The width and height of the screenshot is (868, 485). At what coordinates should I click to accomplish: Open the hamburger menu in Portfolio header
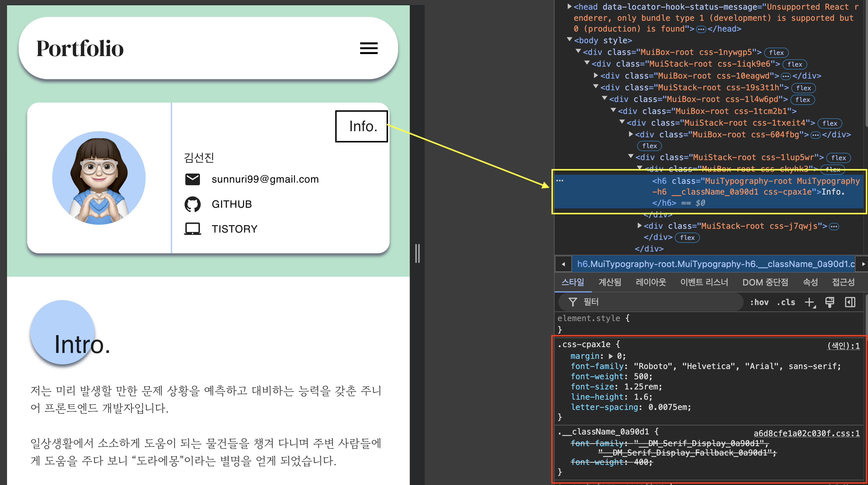click(x=369, y=48)
